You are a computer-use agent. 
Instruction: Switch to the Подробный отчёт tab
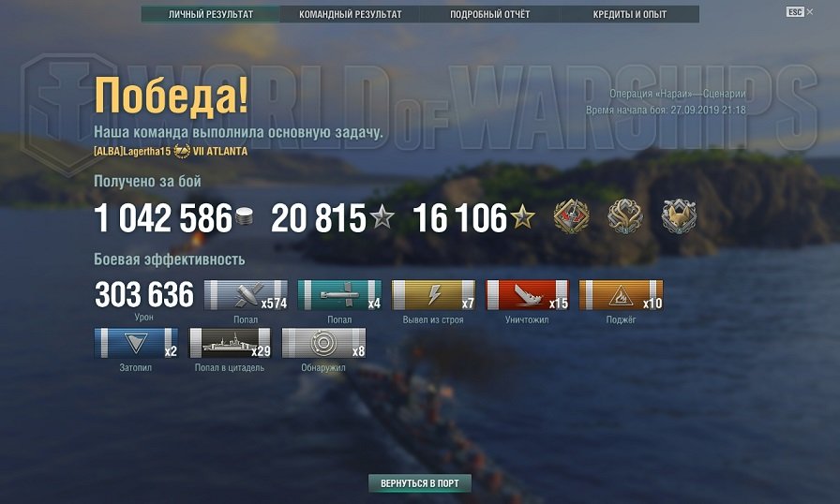click(489, 14)
